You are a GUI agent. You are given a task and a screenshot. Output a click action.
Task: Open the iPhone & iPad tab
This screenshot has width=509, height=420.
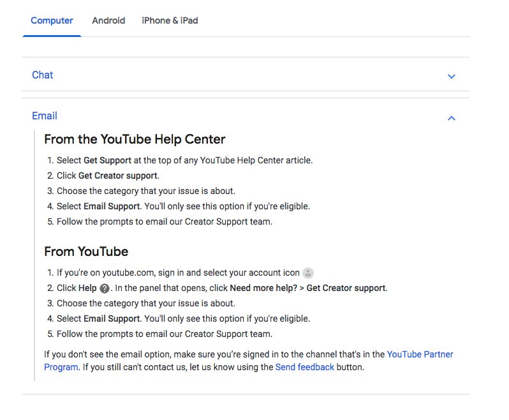tap(170, 21)
